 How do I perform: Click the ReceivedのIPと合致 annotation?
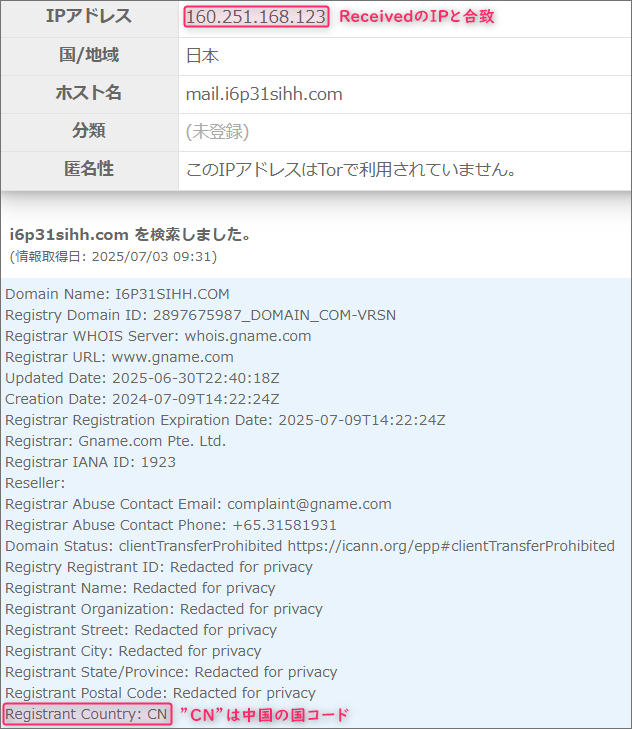[417, 17]
